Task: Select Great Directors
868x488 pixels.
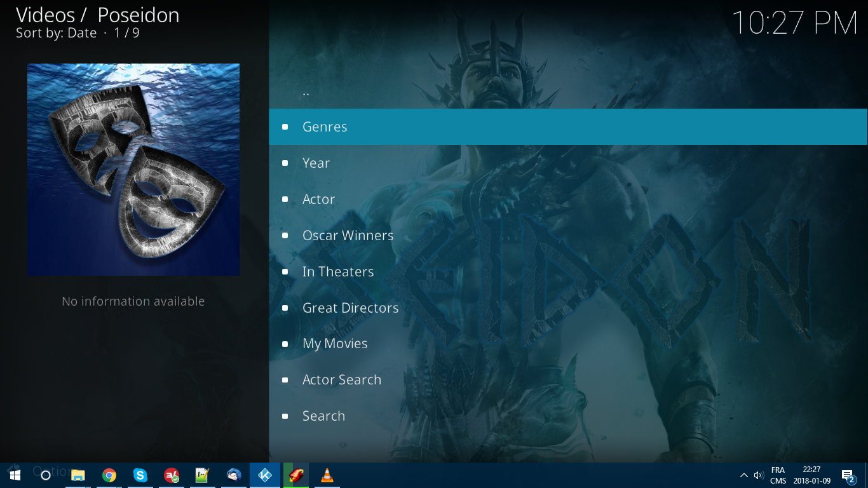Action: tap(568, 308)
